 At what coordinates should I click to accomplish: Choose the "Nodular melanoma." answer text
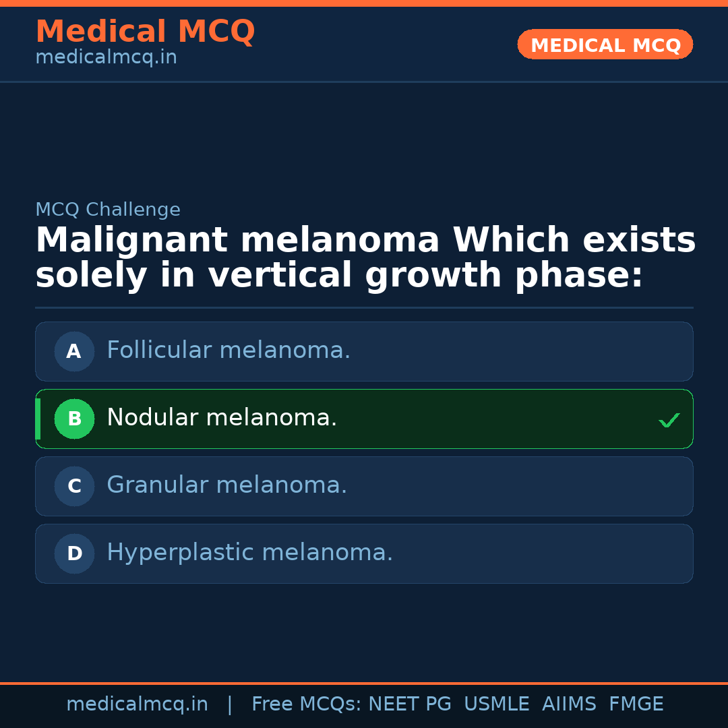tap(222, 418)
